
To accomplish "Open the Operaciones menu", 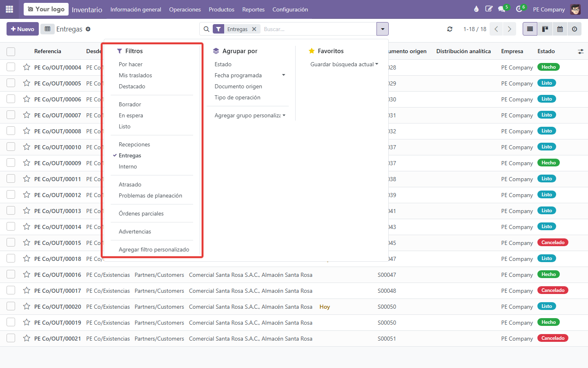I will point(185,9).
